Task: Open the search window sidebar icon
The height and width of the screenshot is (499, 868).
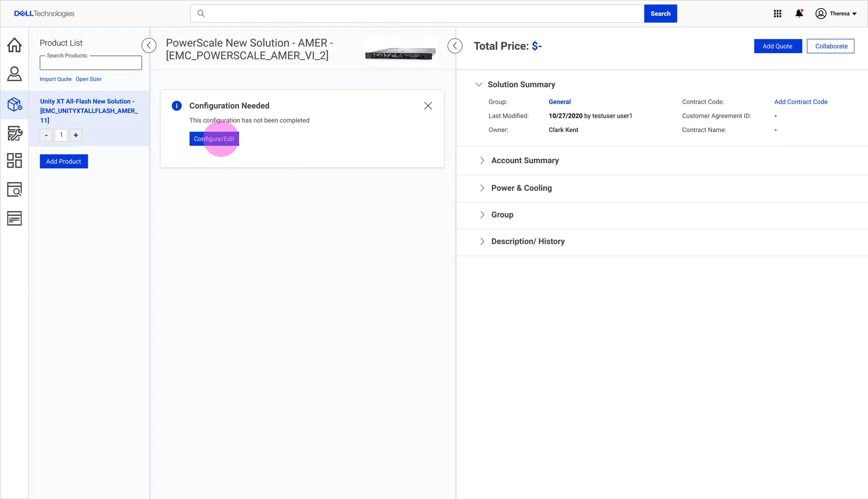Action: 15,189
